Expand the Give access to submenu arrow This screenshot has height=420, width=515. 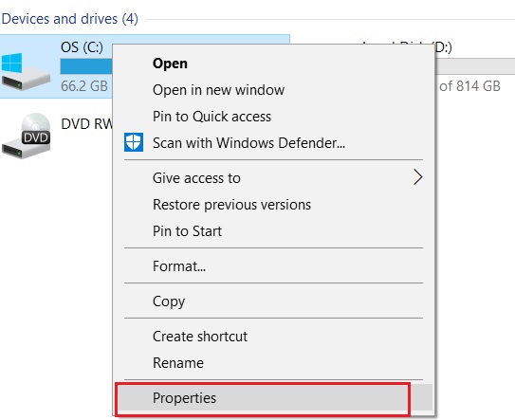[417, 177]
